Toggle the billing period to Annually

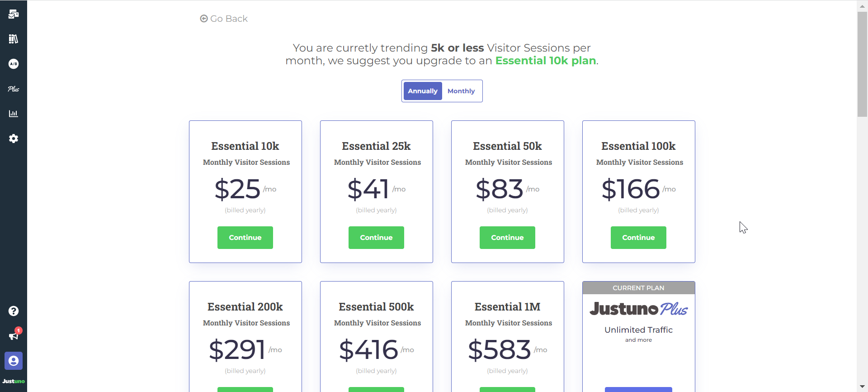click(x=422, y=91)
